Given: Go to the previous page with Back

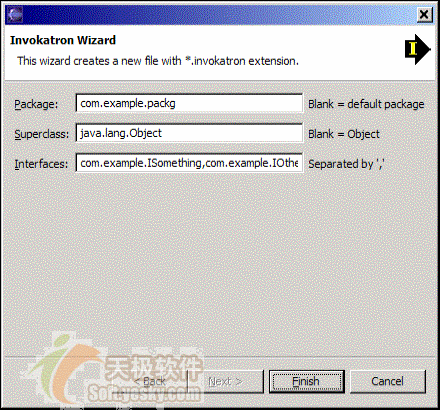Looking at the screenshot, I should 149,381.
